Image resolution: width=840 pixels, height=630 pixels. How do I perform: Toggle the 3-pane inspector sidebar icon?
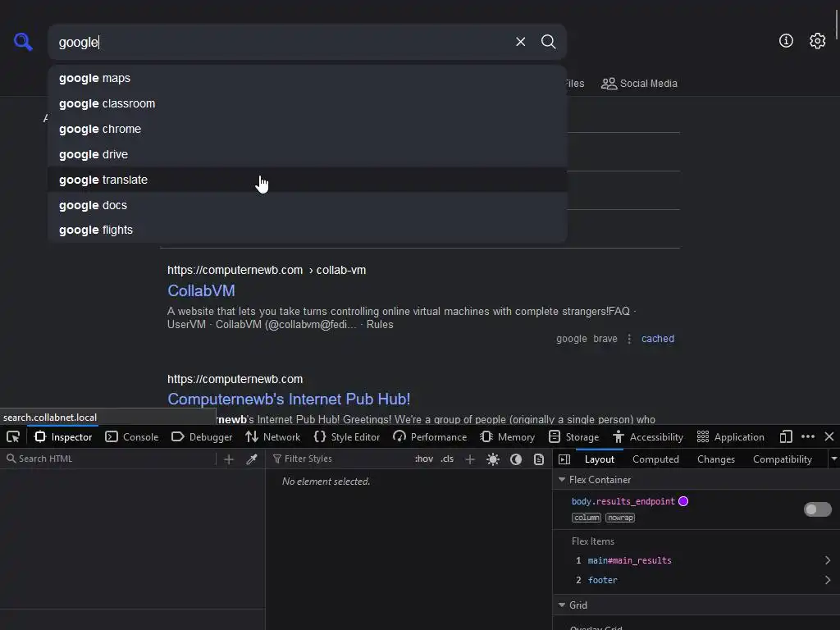click(564, 459)
